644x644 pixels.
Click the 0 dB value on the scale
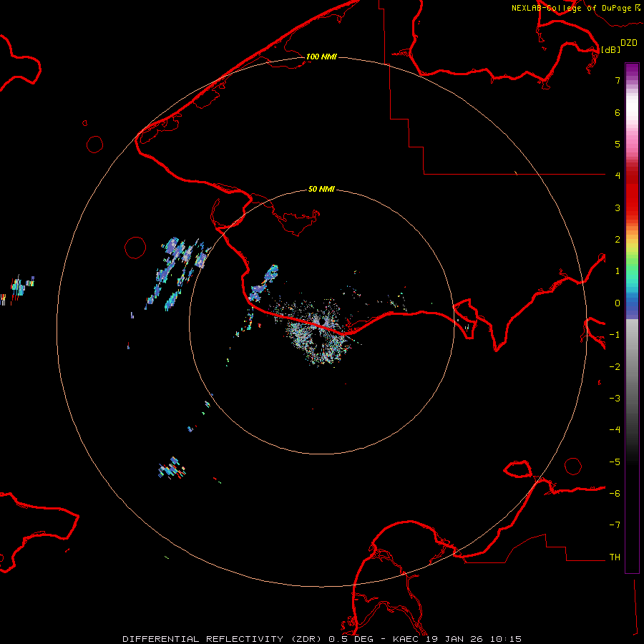click(618, 303)
